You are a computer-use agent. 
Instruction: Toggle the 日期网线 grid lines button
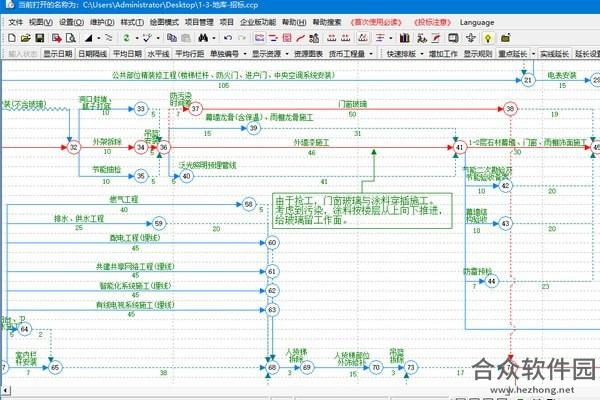pos(93,54)
